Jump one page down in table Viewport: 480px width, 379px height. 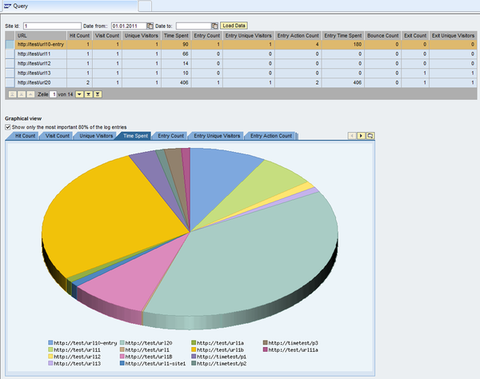pyautogui.click(x=88, y=94)
